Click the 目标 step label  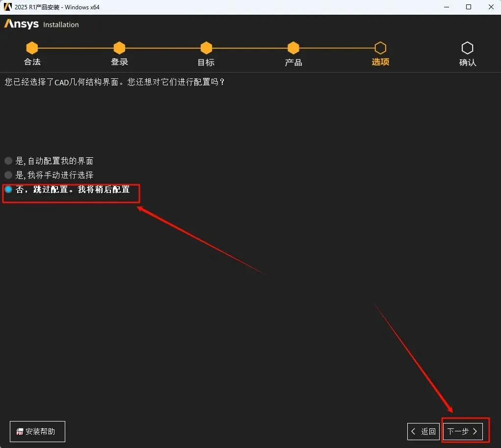[206, 62]
